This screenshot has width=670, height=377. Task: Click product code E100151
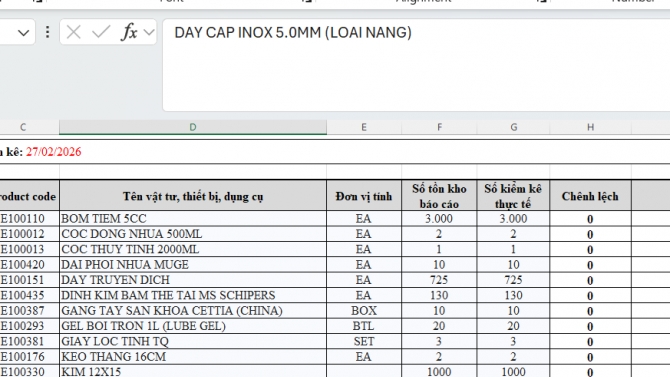29,280
